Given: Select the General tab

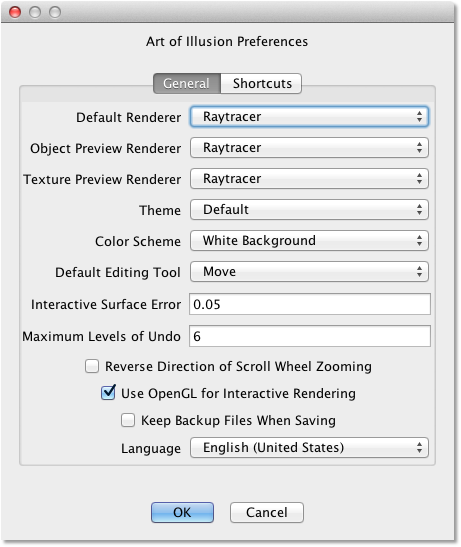Looking at the screenshot, I should click(x=187, y=83).
